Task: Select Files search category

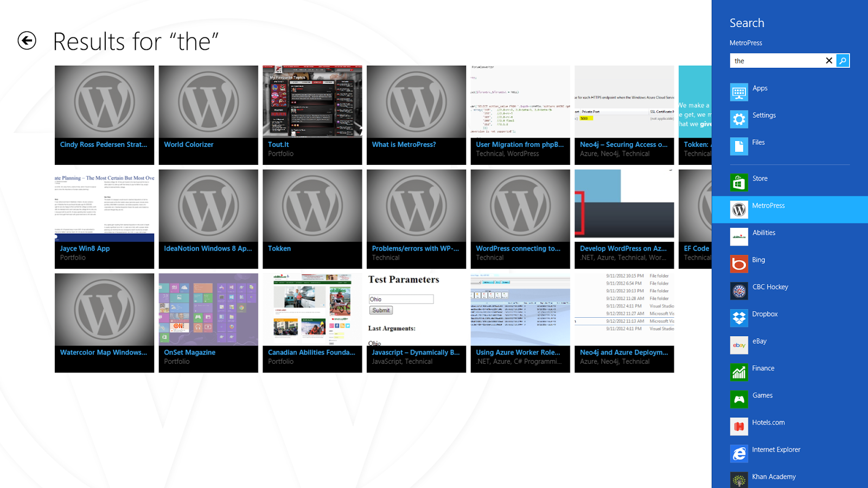Action: point(758,143)
